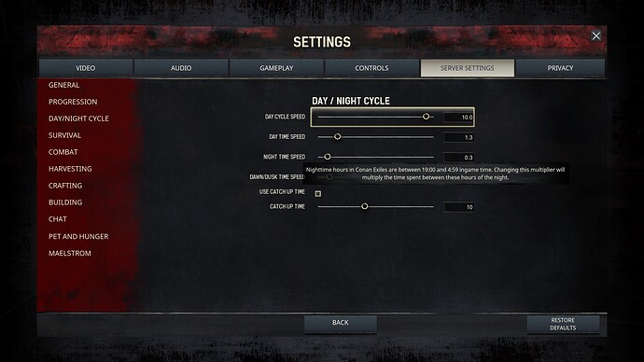The height and width of the screenshot is (362, 644).
Task: Open the Privacy tab
Action: click(560, 68)
